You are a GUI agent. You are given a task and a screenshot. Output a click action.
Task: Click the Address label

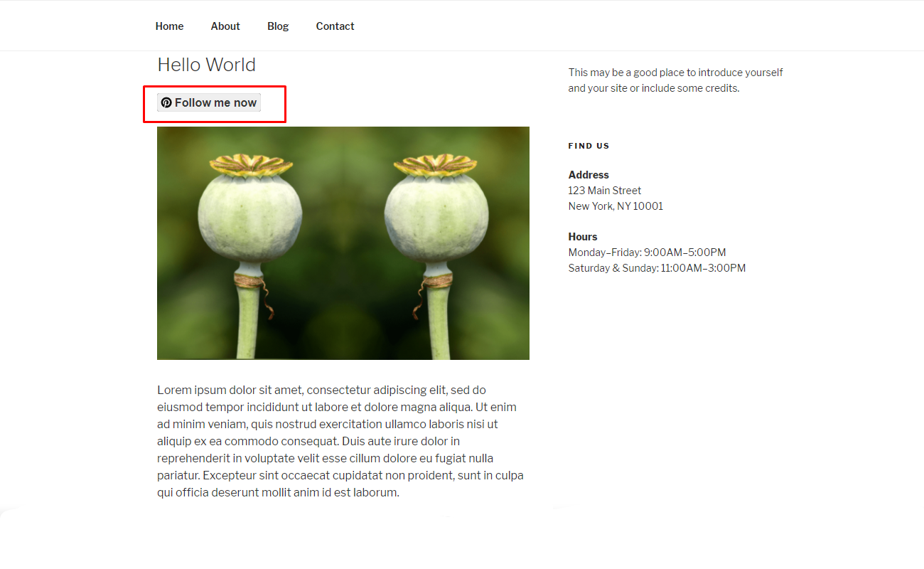(x=589, y=175)
